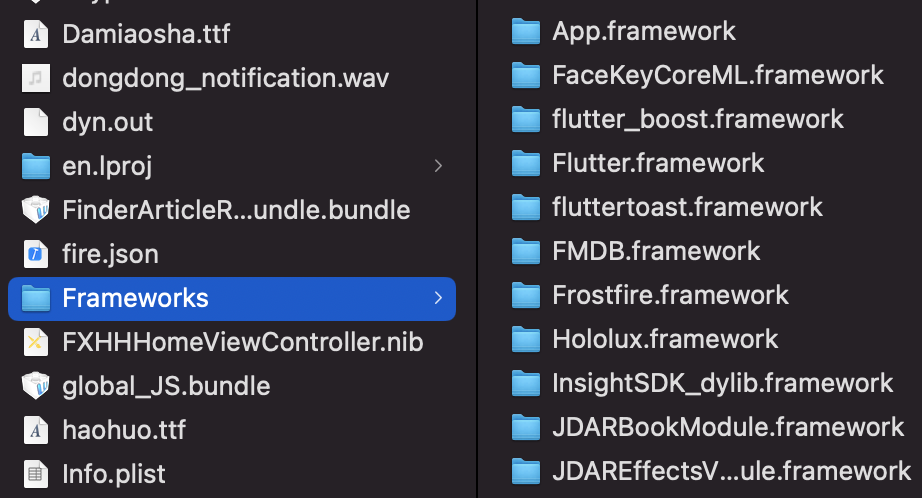Click the dyn.out blank document icon
Image resolution: width=922 pixels, height=498 pixels.
(36, 122)
